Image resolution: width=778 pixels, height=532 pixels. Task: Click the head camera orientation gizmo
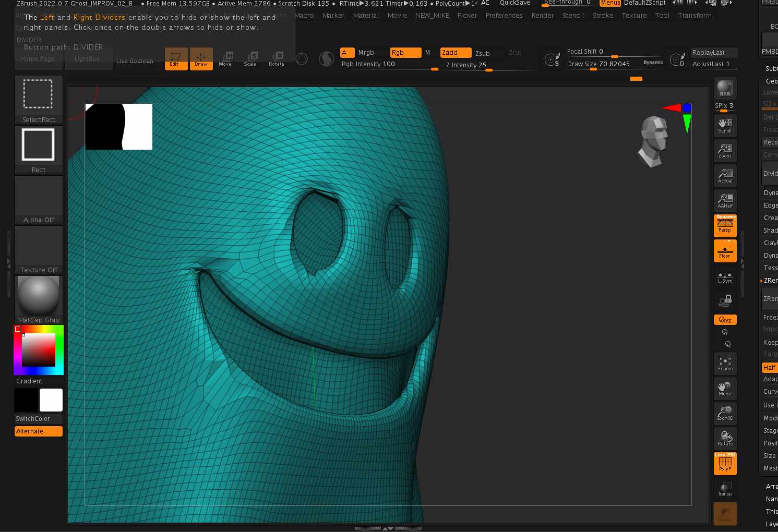tap(653, 141)
